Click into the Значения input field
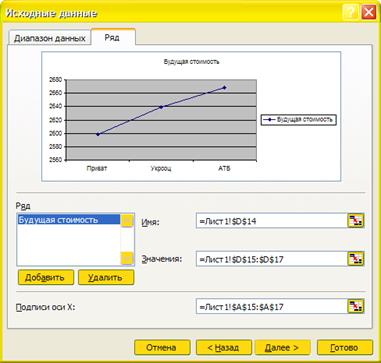The height and width of the screenshot is (363, 381). click(x=272, y=259)
